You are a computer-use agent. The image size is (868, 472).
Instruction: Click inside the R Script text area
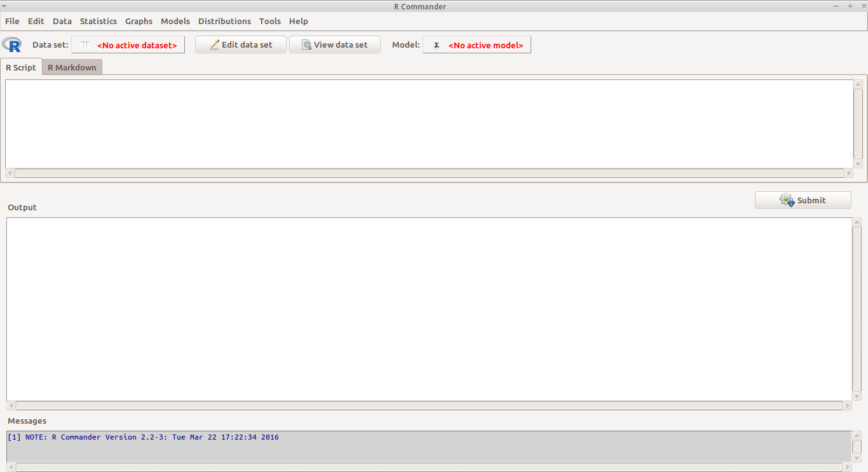(429, 124)
